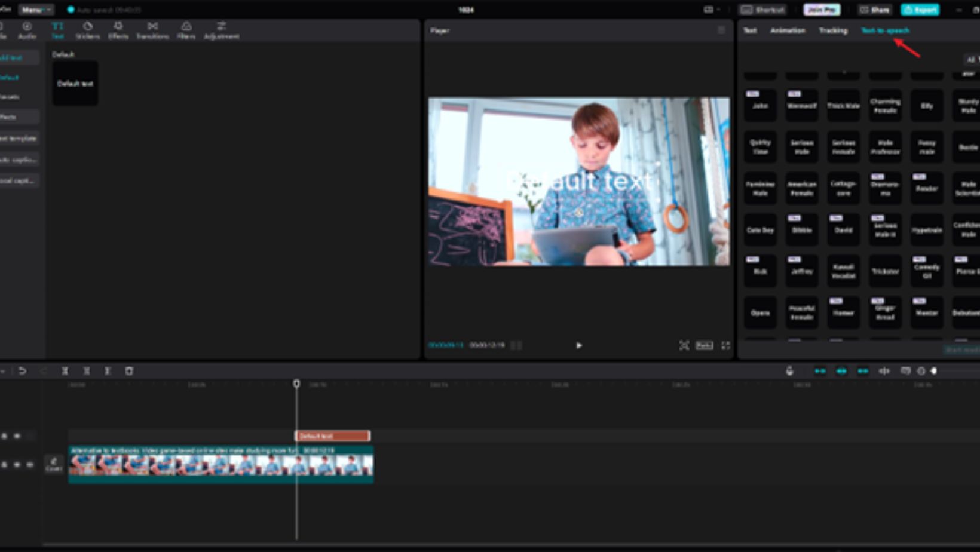Open the player panel menu icon

click(721, 30)
